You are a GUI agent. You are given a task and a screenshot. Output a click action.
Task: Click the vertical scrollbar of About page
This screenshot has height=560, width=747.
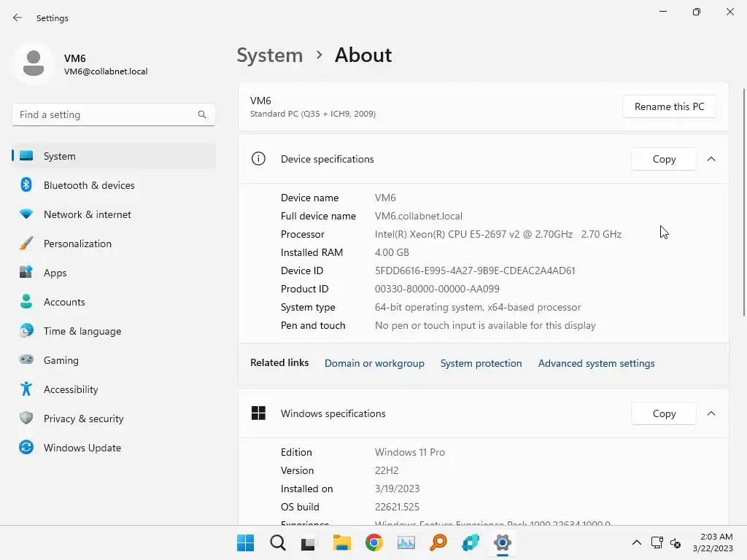click(743, 202)
